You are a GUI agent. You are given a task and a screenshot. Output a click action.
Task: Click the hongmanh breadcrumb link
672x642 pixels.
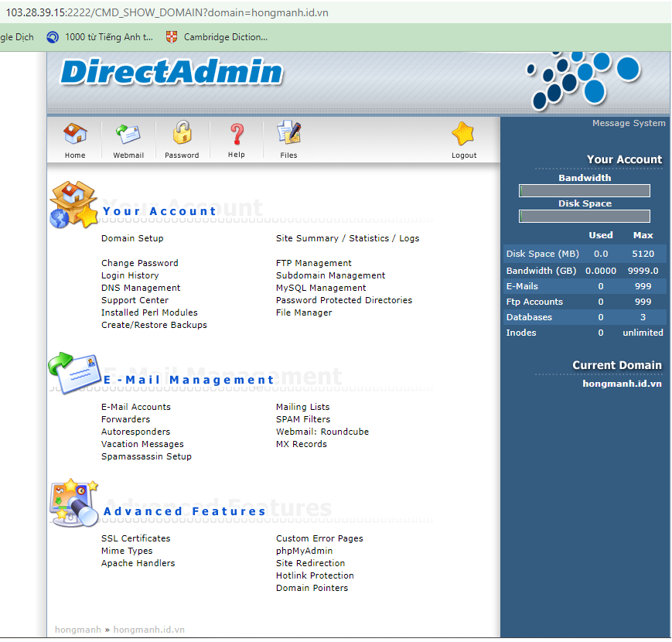[x=78, y=630]
